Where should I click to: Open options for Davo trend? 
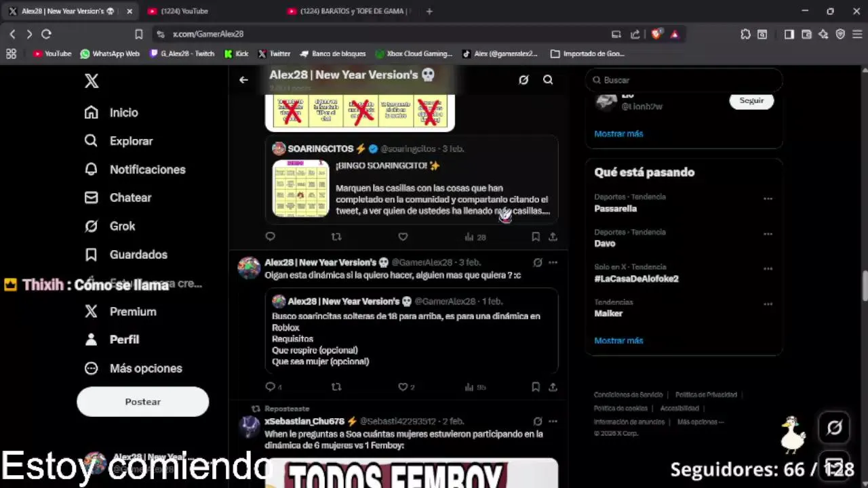(x=768, y=234)
